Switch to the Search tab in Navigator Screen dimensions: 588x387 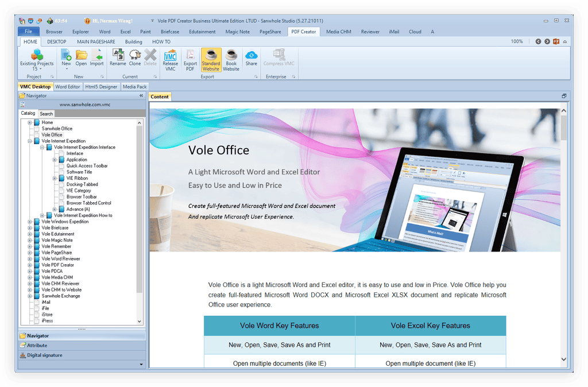pyautogui.click(x=46, y=114)
